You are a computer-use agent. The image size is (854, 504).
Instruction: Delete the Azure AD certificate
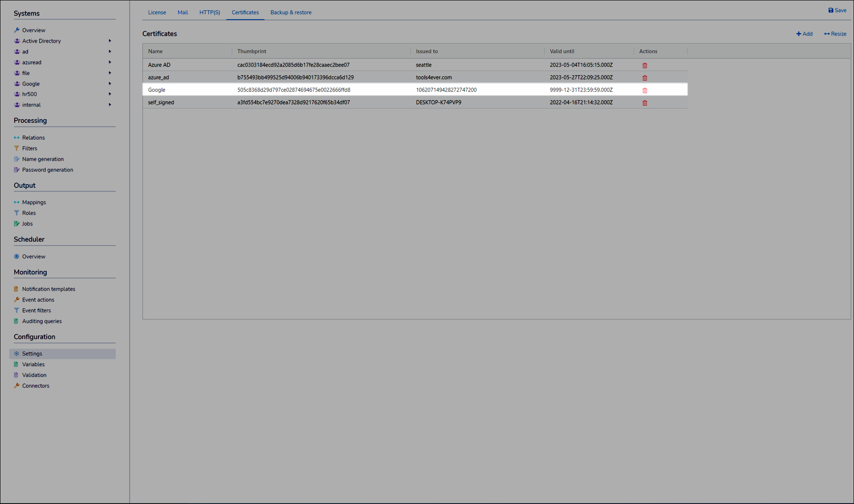(645, 65)
